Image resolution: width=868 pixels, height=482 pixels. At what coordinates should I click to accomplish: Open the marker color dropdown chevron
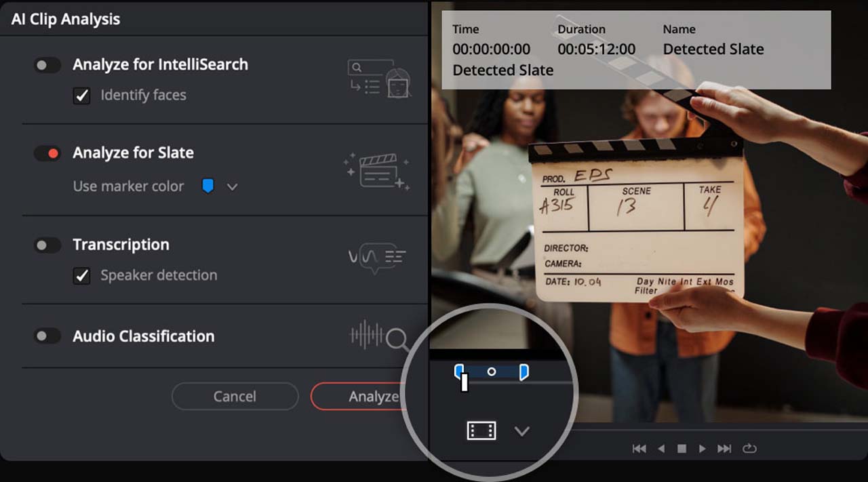pyautogui.click(x=232, y=186)
